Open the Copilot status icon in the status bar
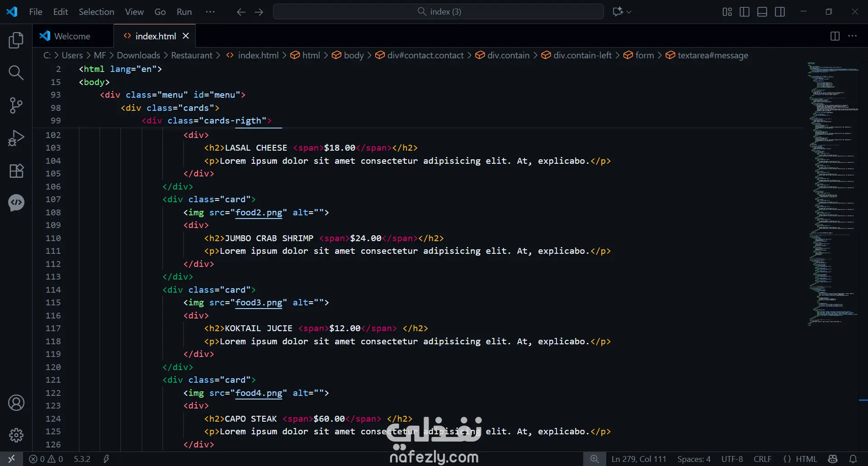Screen dimensions: 868x466 pos(833,459)
